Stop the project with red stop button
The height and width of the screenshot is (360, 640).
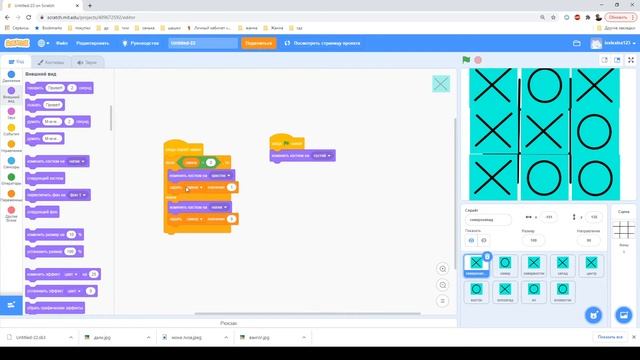coord(478,60)
